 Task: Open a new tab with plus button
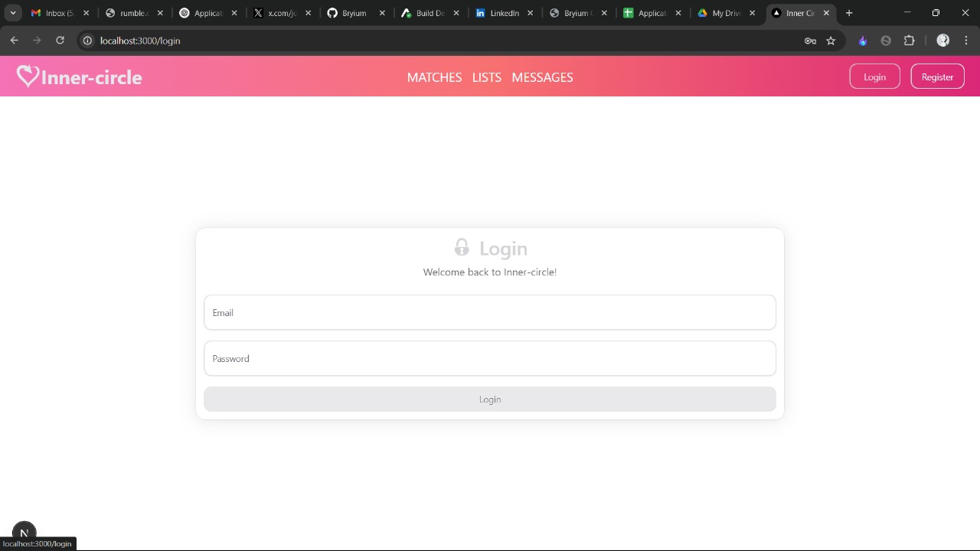coord(849,13)
